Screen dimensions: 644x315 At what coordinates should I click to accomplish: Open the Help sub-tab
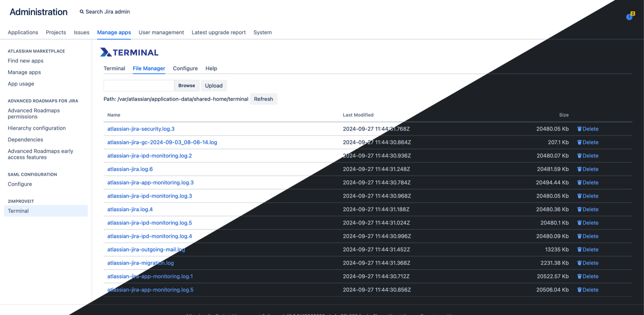tap(211, 68)
